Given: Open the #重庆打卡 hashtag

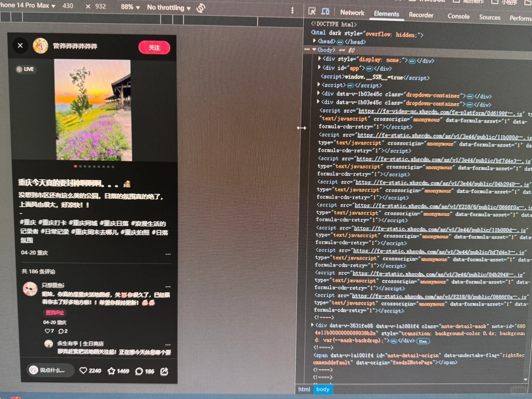Looking at the screenshot, I should tap(52, 223).
